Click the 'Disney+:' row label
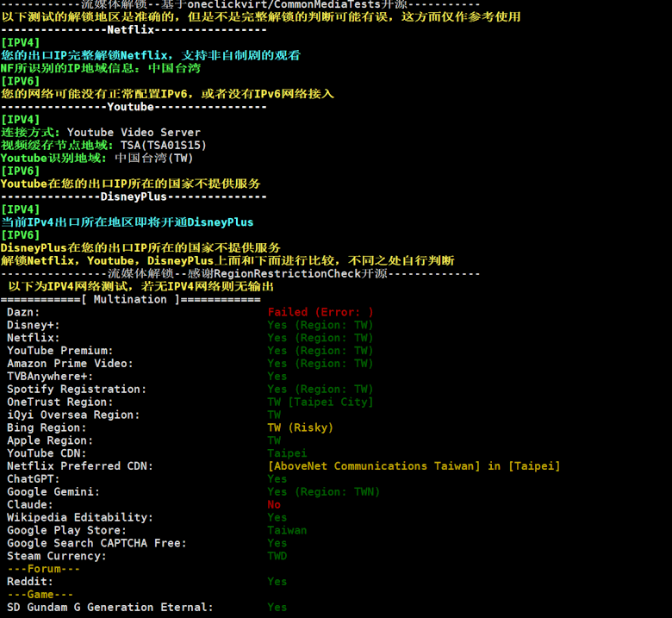The width and height of the screenshot is (672, 618). pos(34,325)
